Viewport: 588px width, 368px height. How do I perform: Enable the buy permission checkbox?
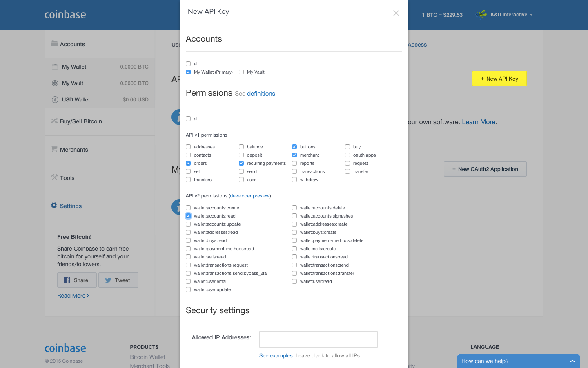coord(347,147)
